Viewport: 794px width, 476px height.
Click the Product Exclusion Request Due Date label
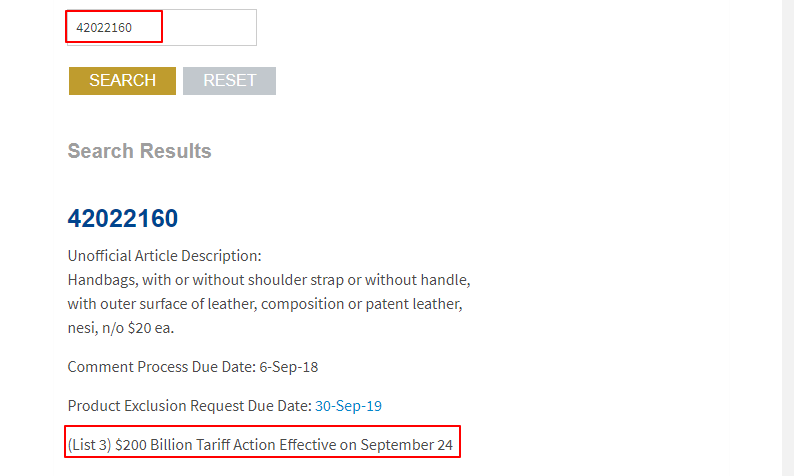tap(189, 406)
